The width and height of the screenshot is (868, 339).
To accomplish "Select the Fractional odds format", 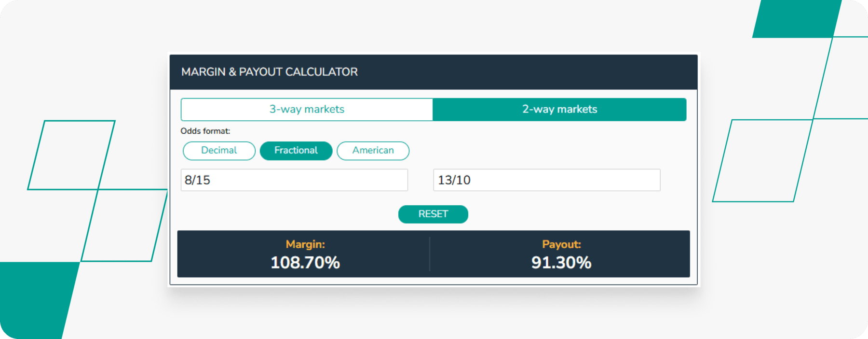I will 296,151.
